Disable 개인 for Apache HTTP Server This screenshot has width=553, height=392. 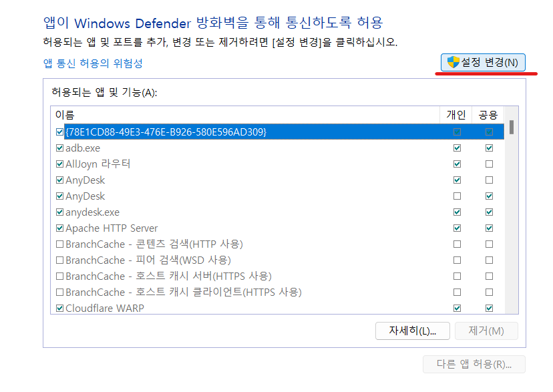point(457,228)
